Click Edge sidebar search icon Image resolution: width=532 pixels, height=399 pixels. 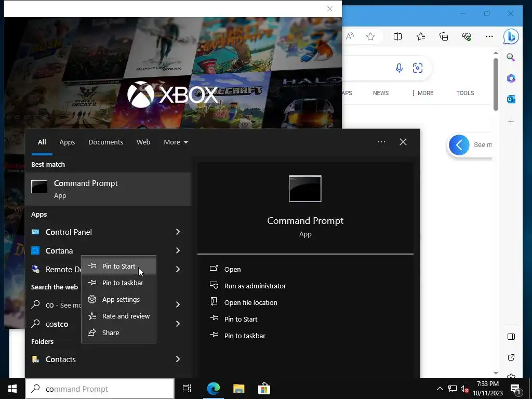pos(511,57)
